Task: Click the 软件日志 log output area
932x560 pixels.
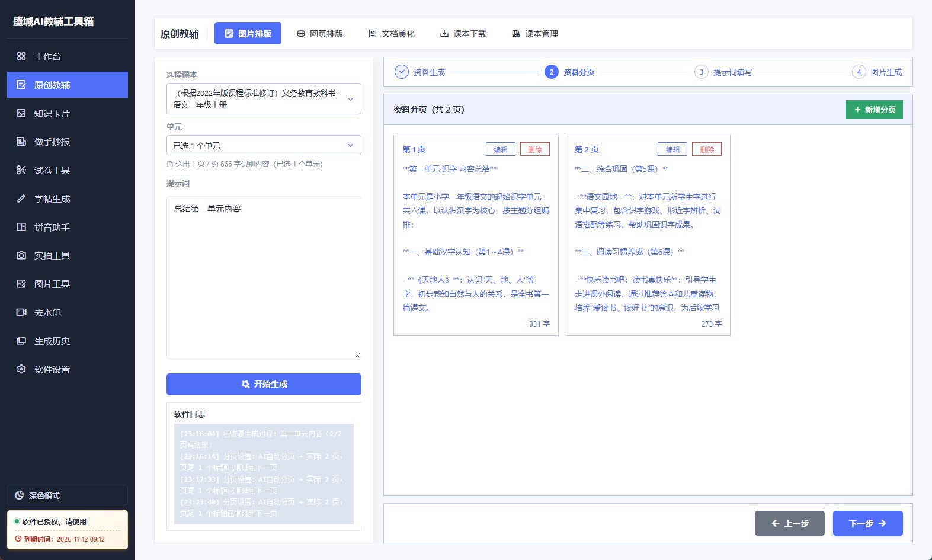Action: coord(264,473)
